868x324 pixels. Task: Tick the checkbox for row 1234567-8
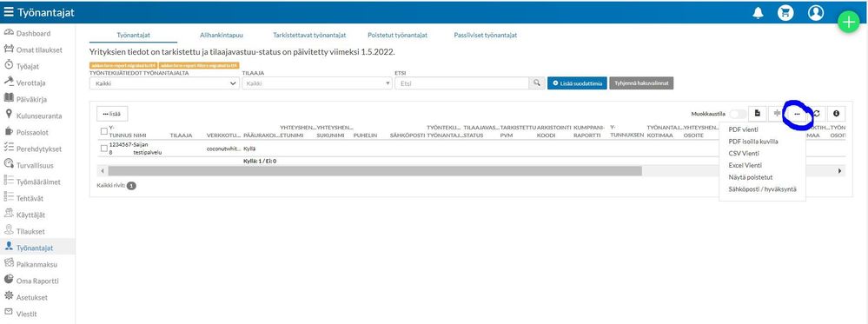click(104, 149)
